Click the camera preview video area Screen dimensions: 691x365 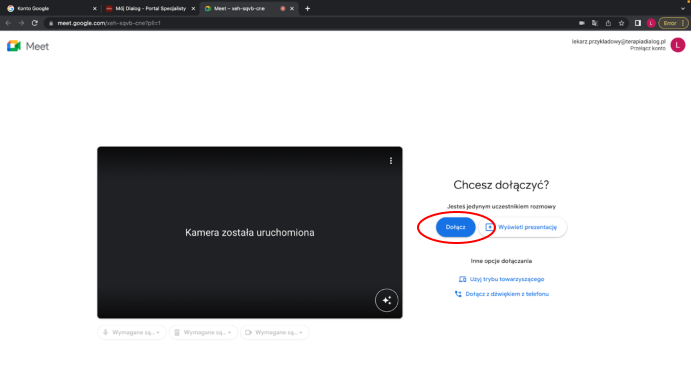249,232
